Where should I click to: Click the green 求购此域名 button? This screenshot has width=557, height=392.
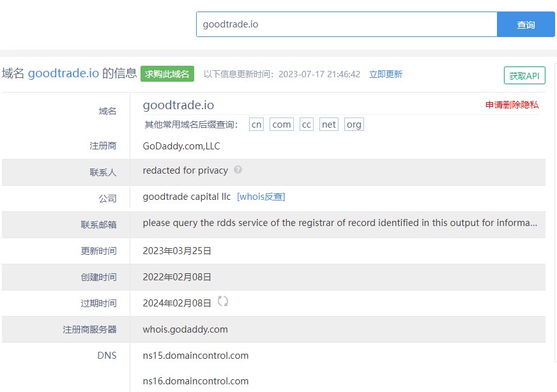point(167,74)
